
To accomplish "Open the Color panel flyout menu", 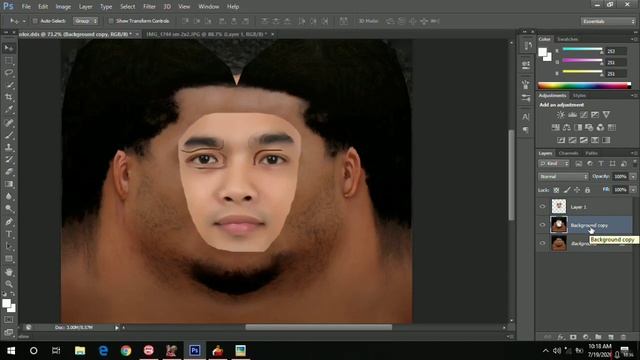I will pyautogui.click(x=634, y=39).
